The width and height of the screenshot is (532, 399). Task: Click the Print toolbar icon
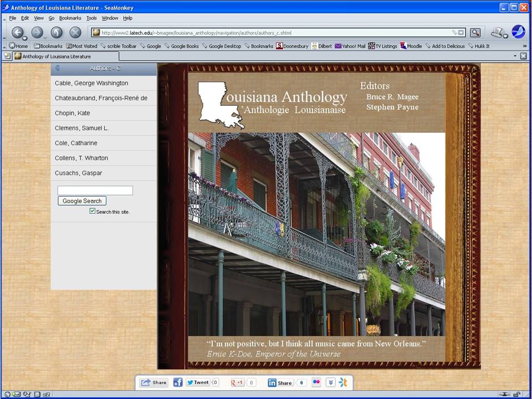[x=497, y=32]
